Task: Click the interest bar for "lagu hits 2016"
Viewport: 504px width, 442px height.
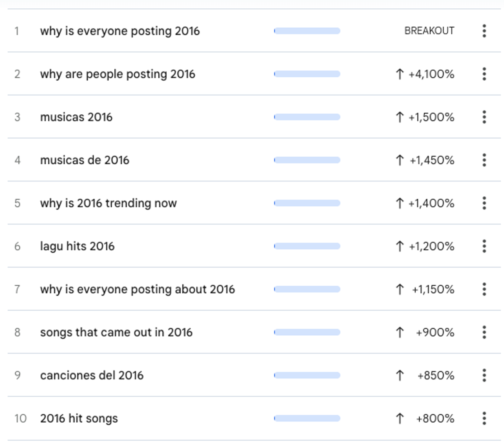Action: coord(307,246)
